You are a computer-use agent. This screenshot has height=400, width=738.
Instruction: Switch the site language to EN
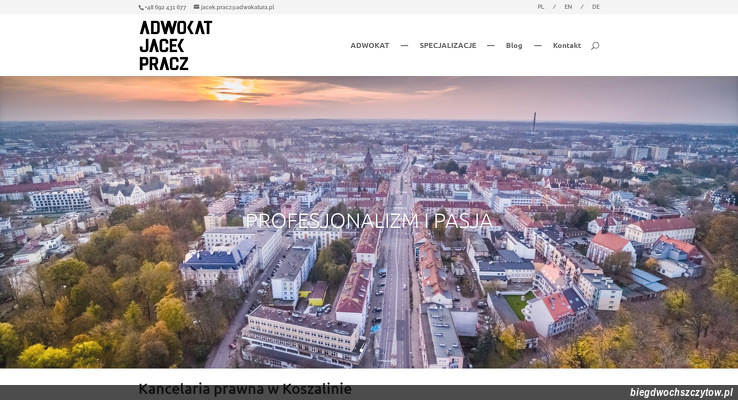[x=568, y=7]
